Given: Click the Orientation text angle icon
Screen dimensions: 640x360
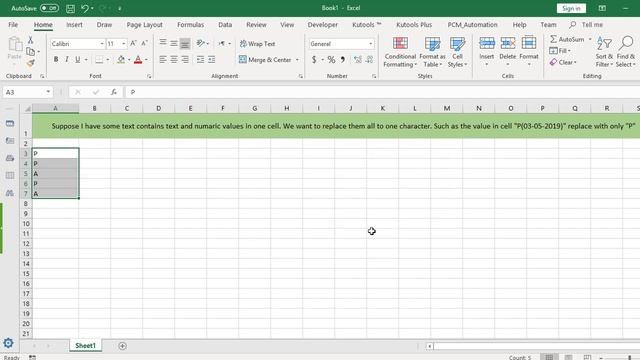Looking at the screenshot, I should (x=200, y=43).
